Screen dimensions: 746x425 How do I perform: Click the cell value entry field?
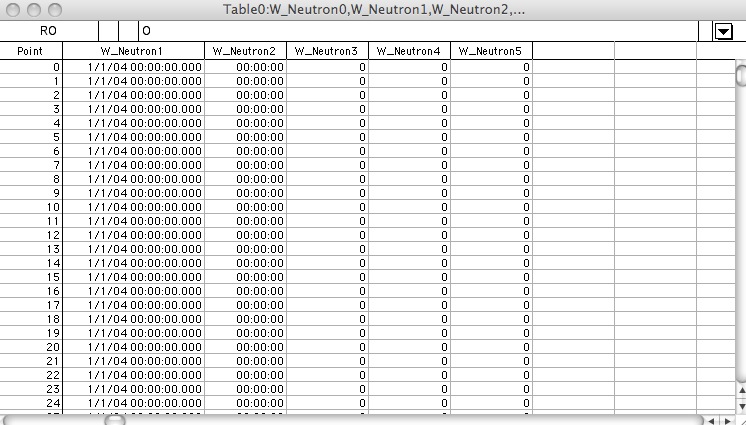pos(418,31)
